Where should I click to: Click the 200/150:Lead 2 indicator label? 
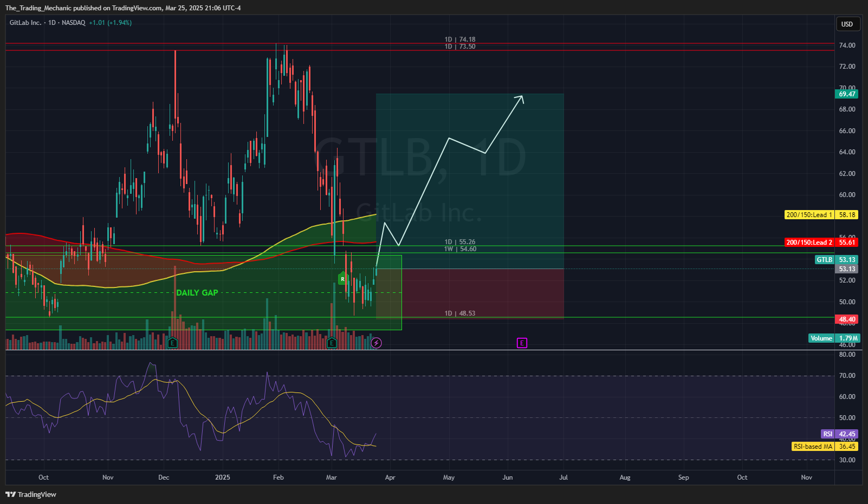pyautogui.click(x=809, y=243)
